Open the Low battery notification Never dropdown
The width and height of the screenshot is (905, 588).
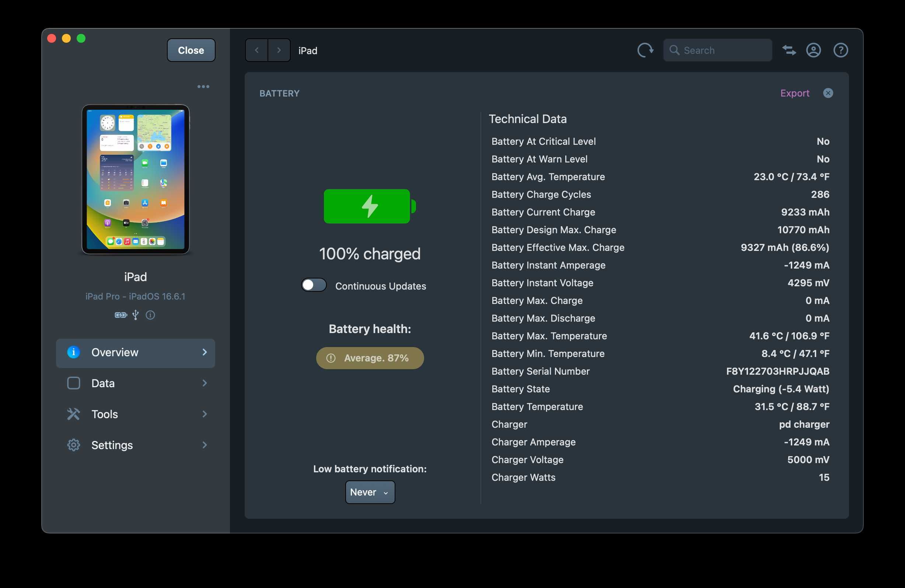click(x=370, y=492)
